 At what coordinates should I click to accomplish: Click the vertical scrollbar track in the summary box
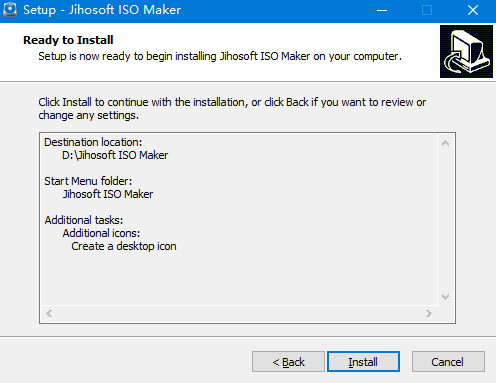[x=445, y=220]
